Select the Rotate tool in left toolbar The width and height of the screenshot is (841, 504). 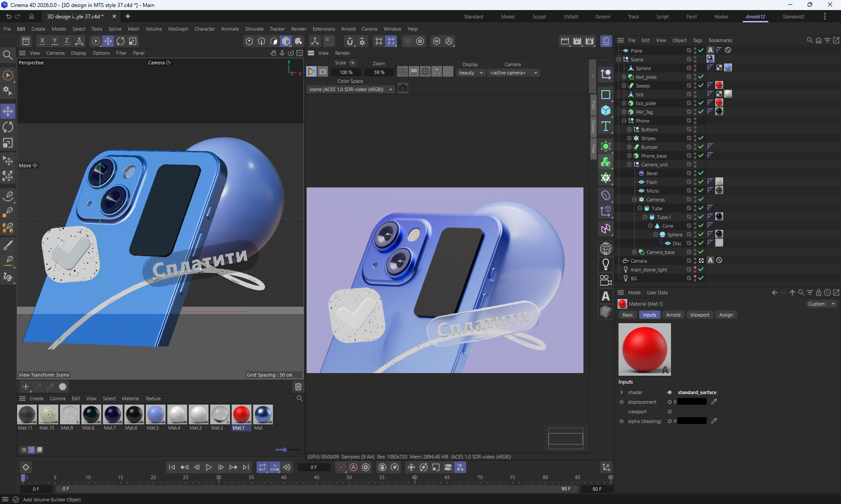point(8,127)
